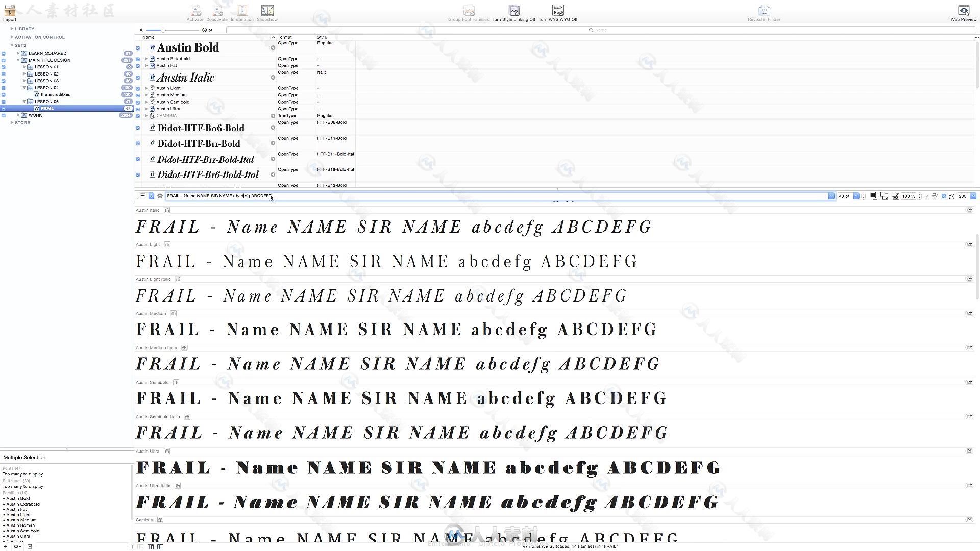The image size is (980, 551).
Task: Open the preview font size dropdown
Action: pos(856,196)
